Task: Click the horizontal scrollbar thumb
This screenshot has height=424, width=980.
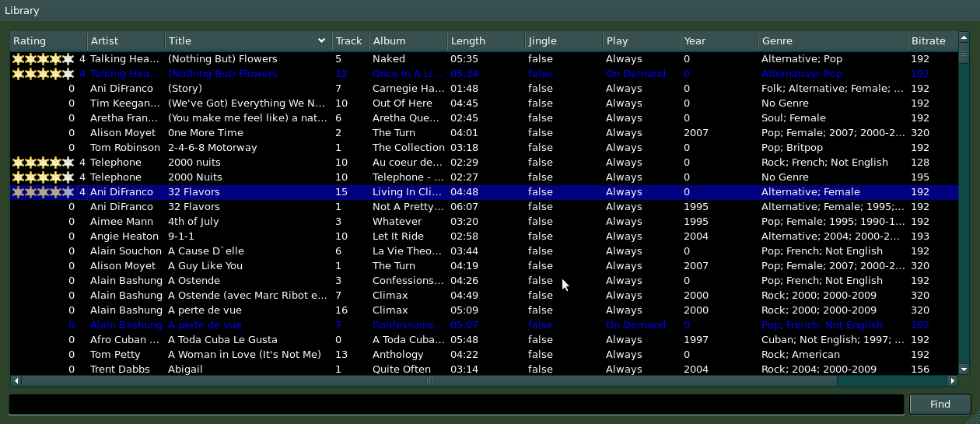Action: point(429,381)
